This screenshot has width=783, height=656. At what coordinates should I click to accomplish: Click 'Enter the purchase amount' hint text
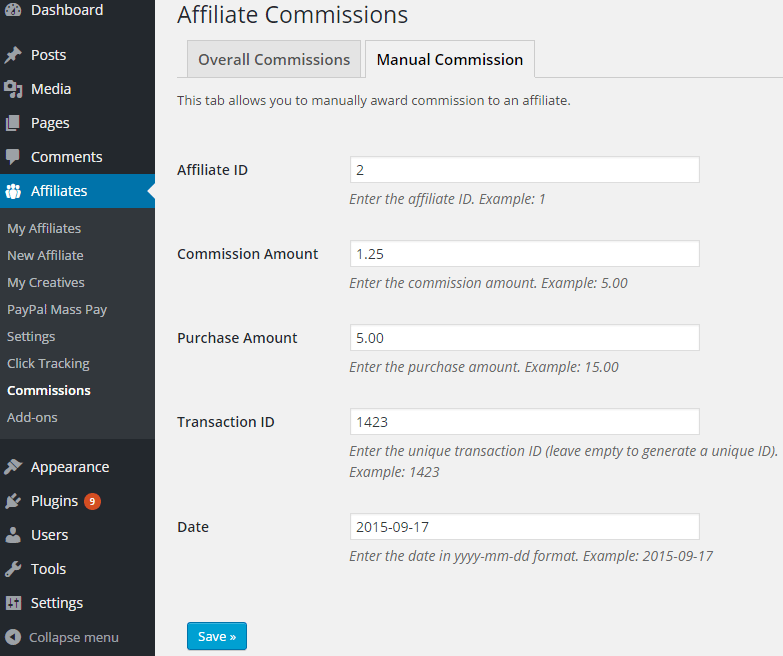pos(484,367)
